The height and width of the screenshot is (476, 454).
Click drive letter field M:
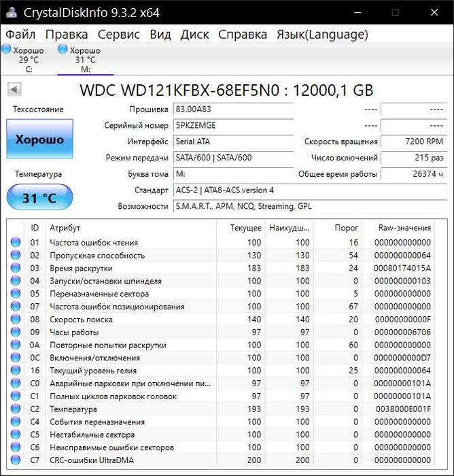233,174
